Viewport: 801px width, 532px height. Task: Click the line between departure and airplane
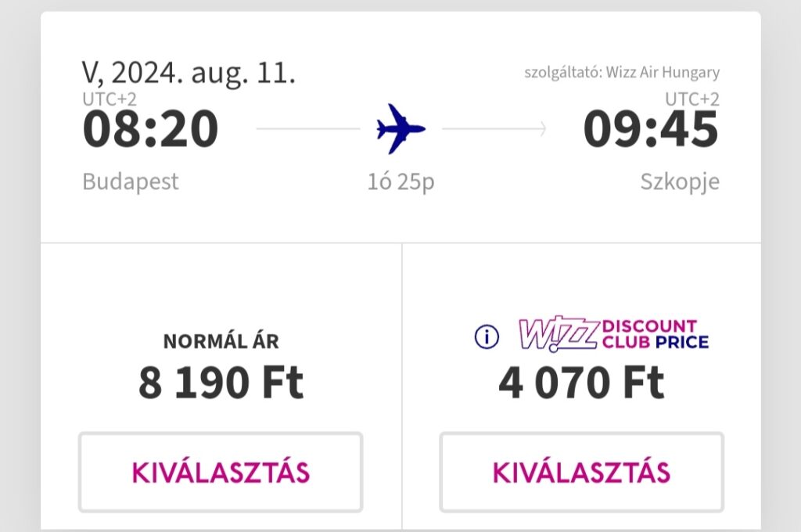pos(308,129)
